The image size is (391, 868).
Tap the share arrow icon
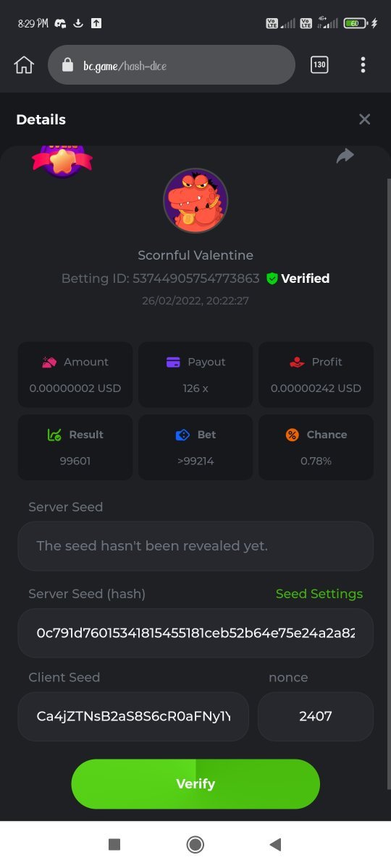pos(345,156)
